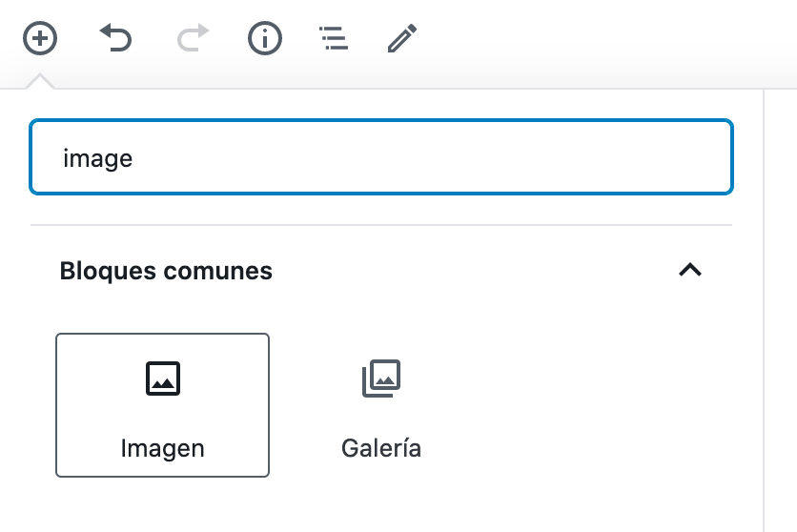Insert the Galería block
Viewport: 797px width, 532px height.
coord(381,405)
